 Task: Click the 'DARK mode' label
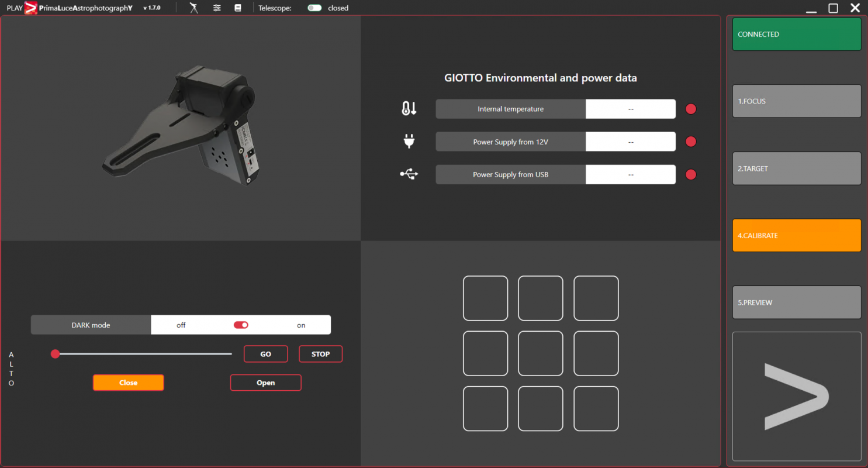91,325
